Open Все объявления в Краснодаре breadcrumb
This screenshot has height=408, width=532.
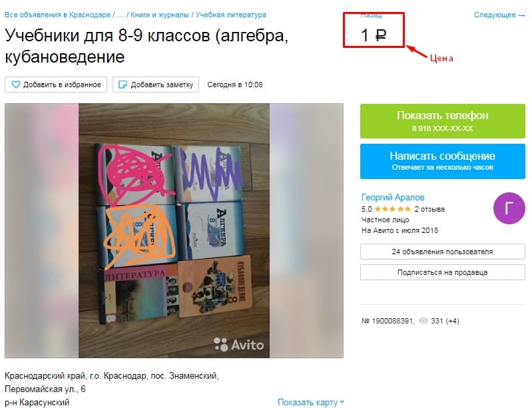(x=58, y=15)
